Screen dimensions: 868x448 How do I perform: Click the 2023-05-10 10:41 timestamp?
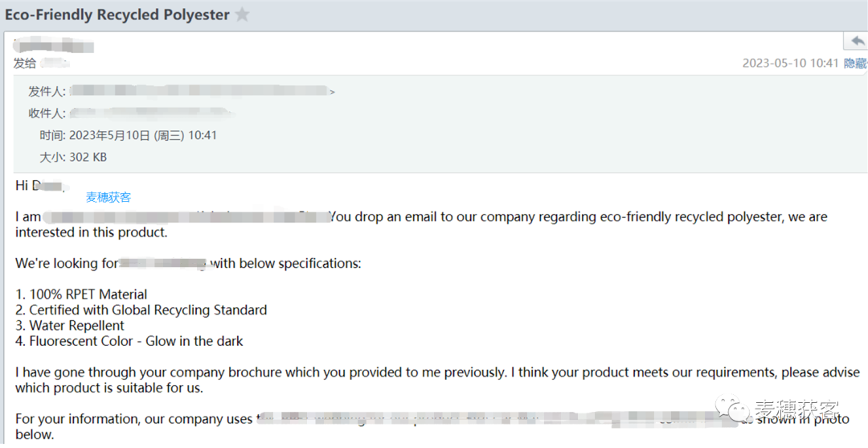point(791,63)
